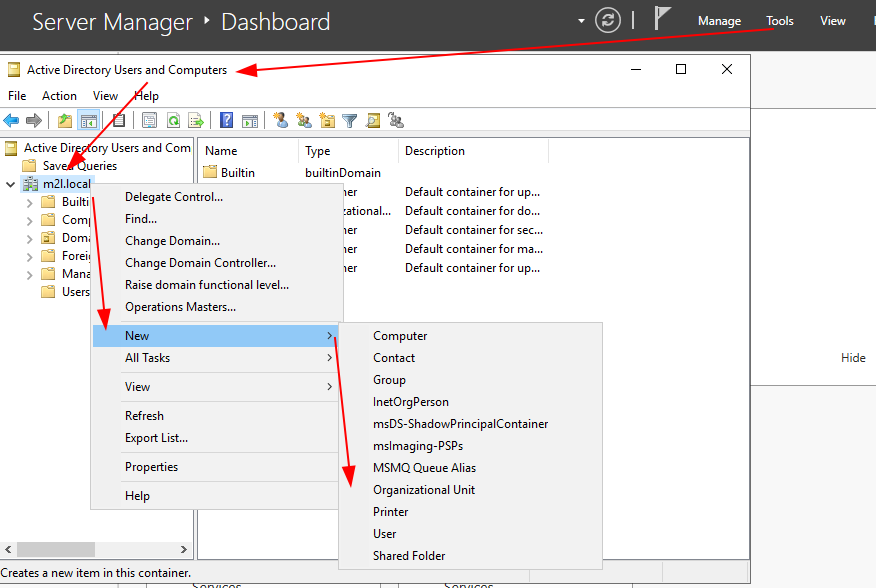Click Server Manager refresh circle icon
Screen dimensions: 876x588
pos(608,21)
